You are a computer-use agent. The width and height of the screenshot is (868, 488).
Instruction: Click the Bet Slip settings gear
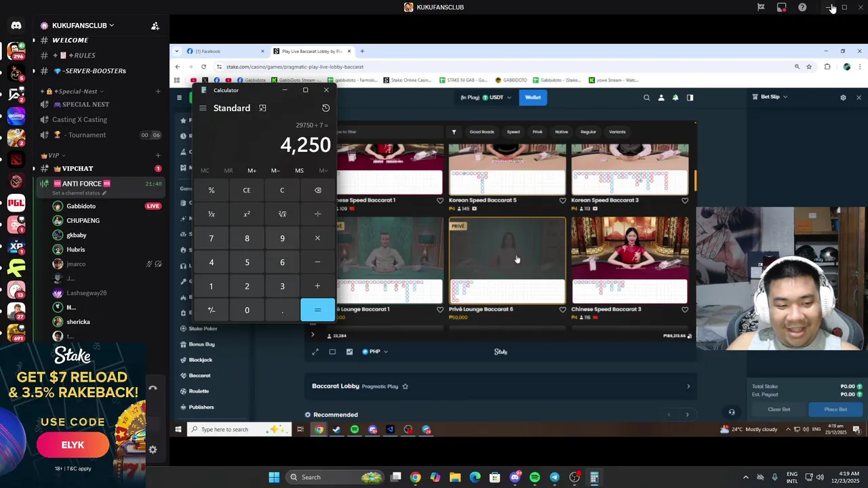[x=843, y=98]
